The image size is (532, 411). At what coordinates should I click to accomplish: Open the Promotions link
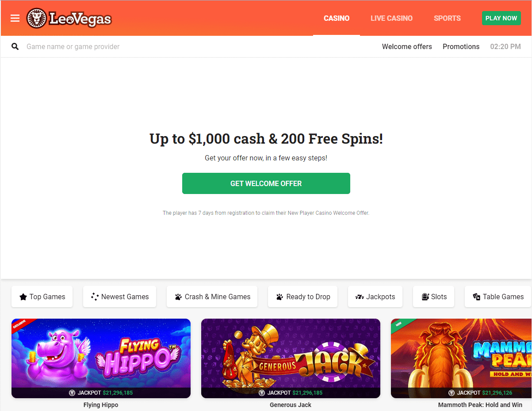tap(461, 46)
